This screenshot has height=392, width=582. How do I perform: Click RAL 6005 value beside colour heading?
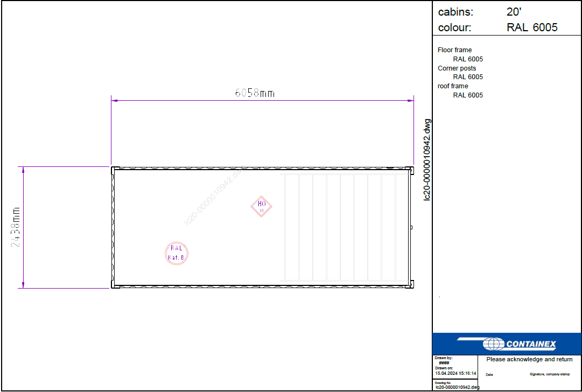click(532, 27)
